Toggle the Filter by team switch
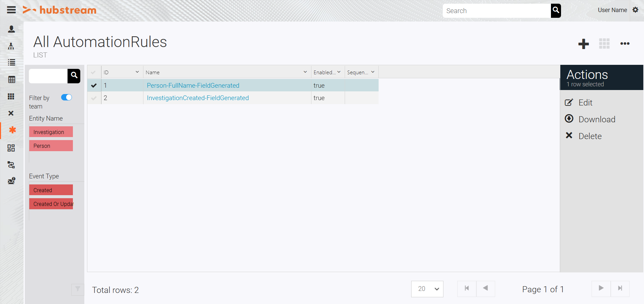The height and width of the screenshot is (304, 644). [x=67, y=97]
